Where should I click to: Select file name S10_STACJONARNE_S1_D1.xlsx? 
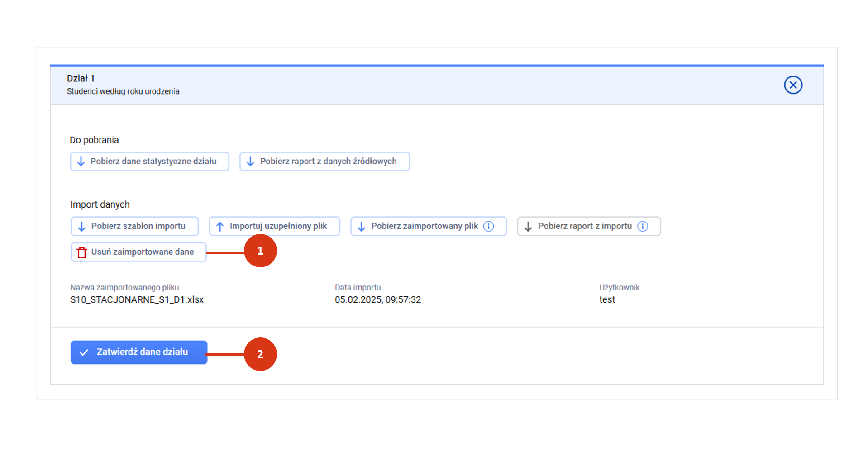(137, 300)
